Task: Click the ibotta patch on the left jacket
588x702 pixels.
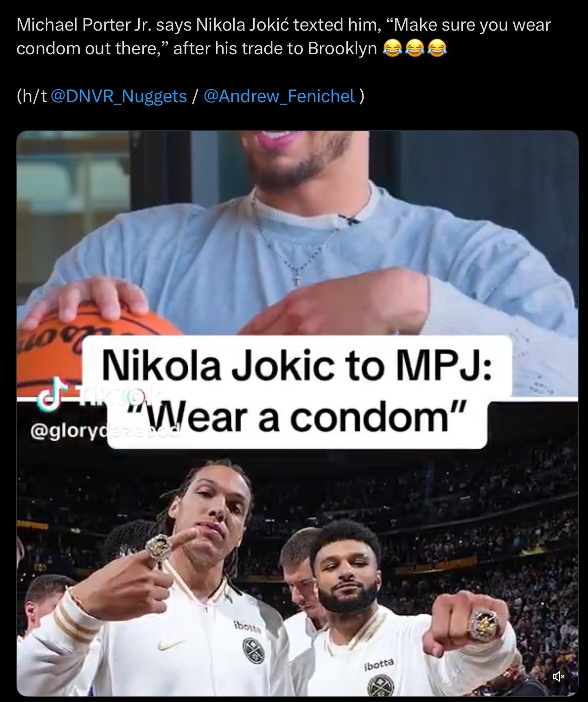Action: [x=248, y=627]
